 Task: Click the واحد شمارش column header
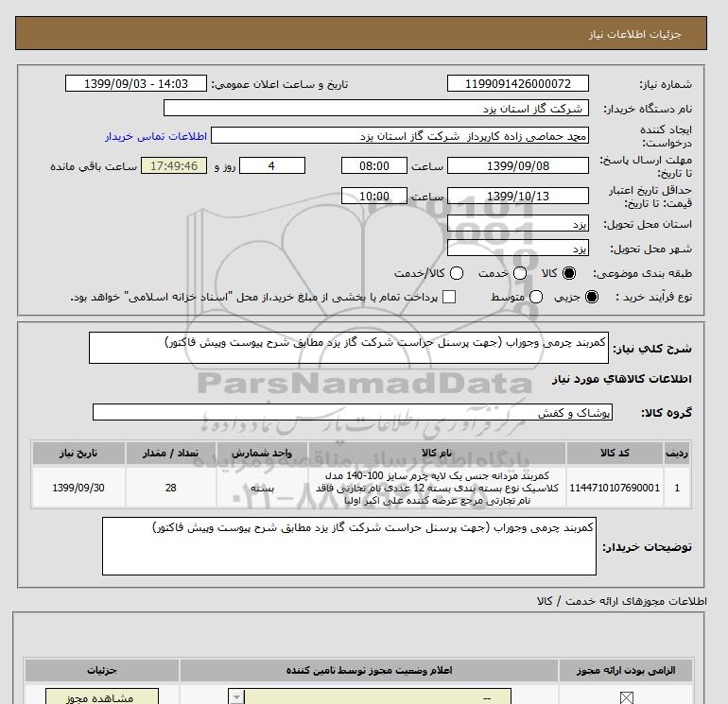click(262, 453)
